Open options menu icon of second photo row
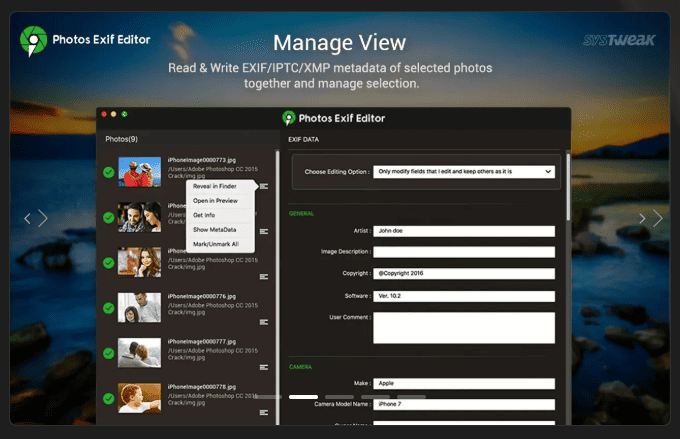 click(264, 232)
